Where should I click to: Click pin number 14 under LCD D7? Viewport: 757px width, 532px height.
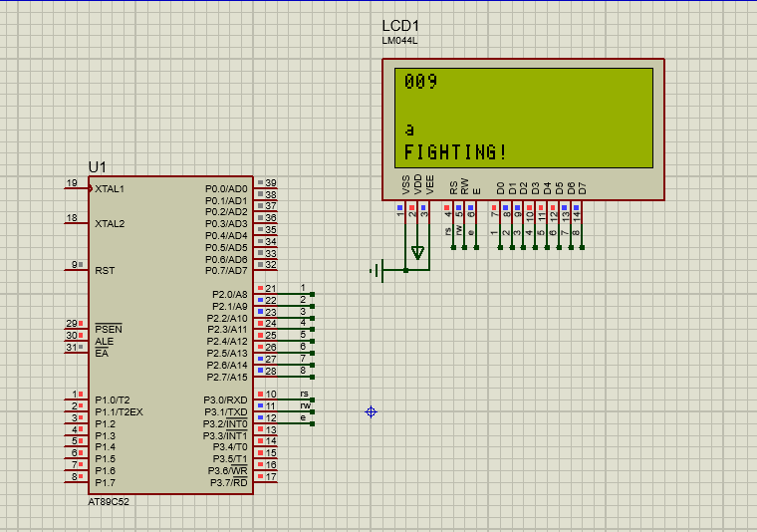pyautogui.click(x=577, y=215)
